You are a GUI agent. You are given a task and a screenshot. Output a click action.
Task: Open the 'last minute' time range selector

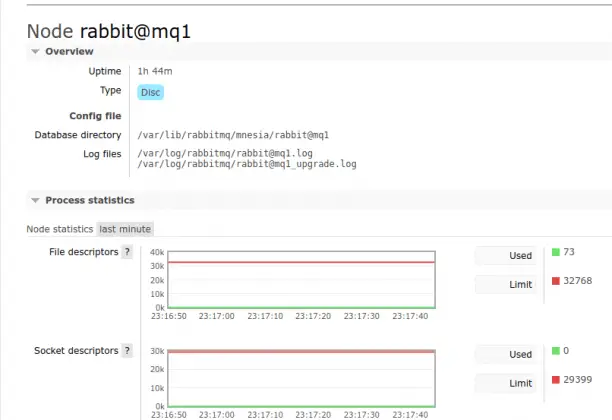pos(125,229)
